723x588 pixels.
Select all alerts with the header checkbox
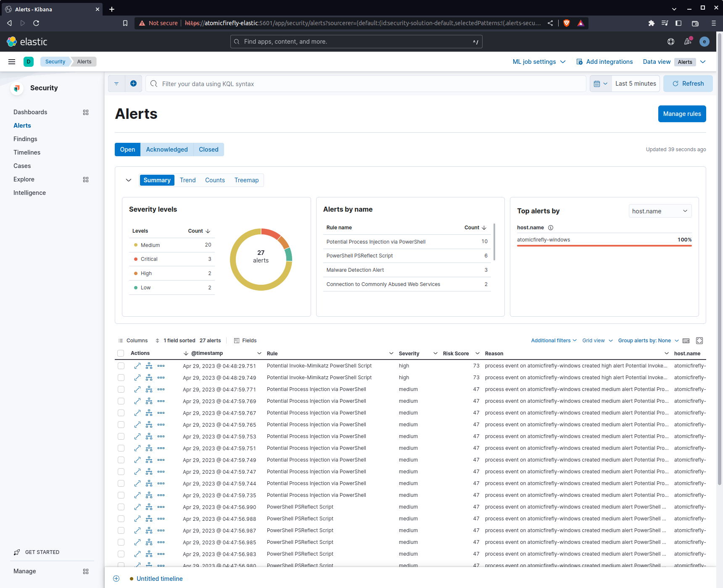tap(121, 353)
